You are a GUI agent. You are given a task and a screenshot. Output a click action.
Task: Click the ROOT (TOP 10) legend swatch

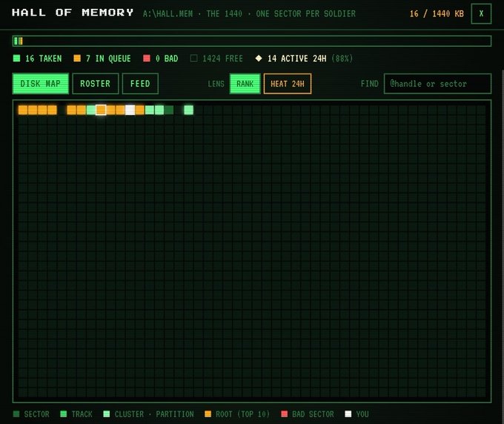pos(208,414)
